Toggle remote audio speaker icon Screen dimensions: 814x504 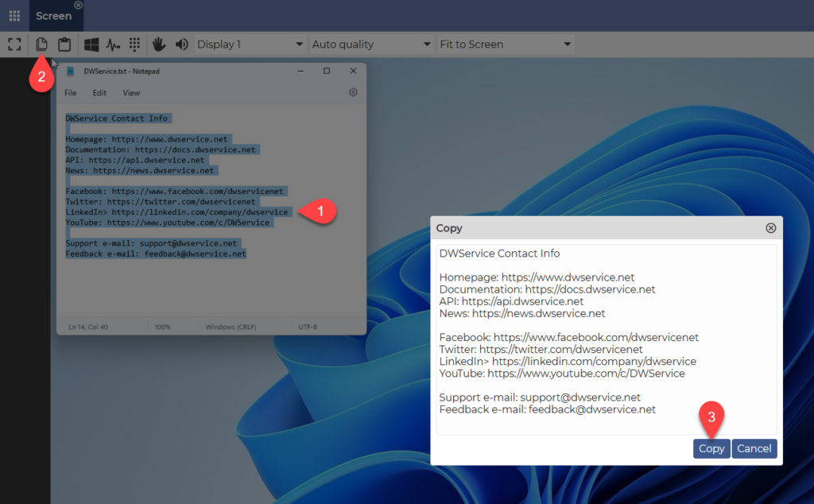pos(182,44)
